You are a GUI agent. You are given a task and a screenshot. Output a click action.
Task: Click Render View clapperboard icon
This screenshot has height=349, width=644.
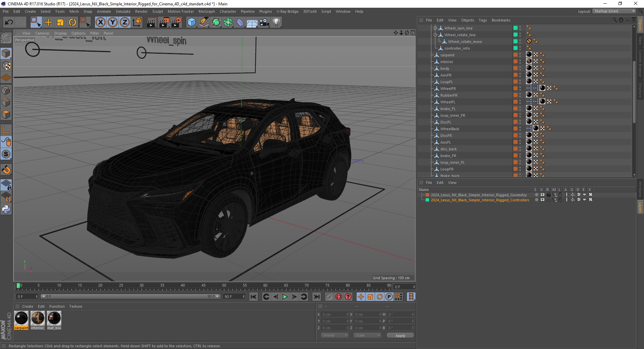(152, 22)
